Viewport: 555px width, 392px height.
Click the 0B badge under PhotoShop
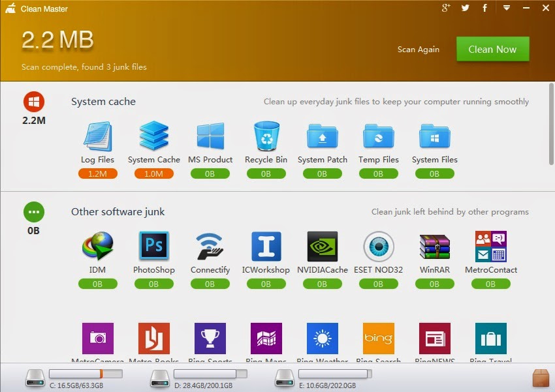pos(153,284)
